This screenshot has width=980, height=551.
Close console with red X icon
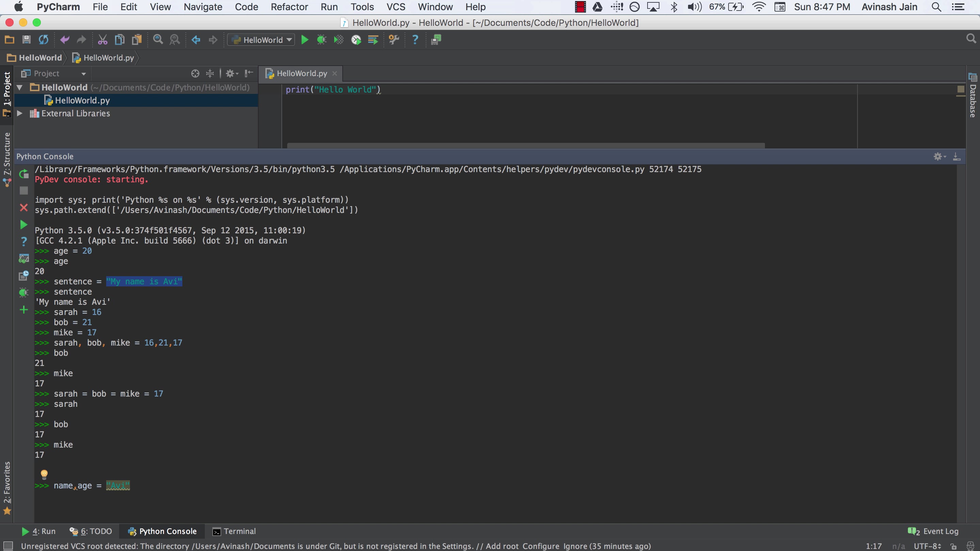(23, 207)
